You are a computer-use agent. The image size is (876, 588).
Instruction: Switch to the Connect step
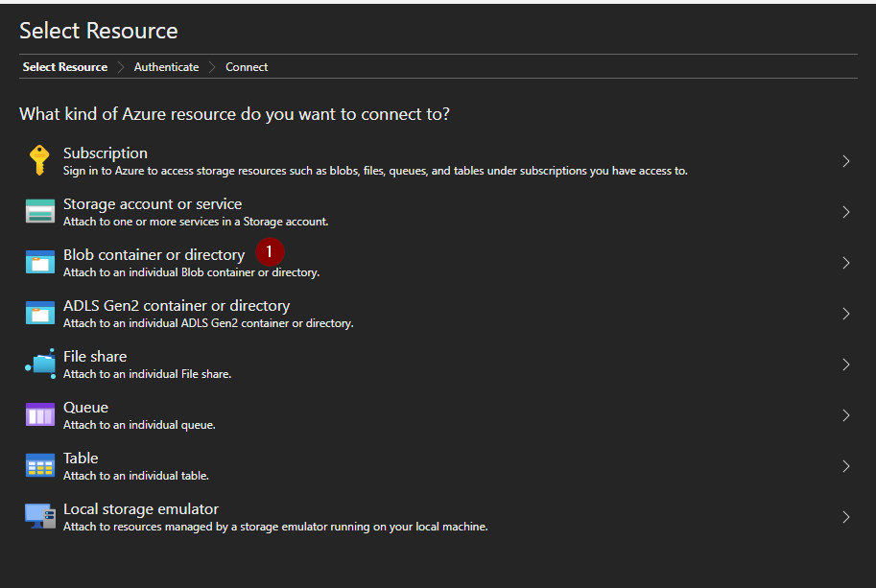tap(246, 66)
